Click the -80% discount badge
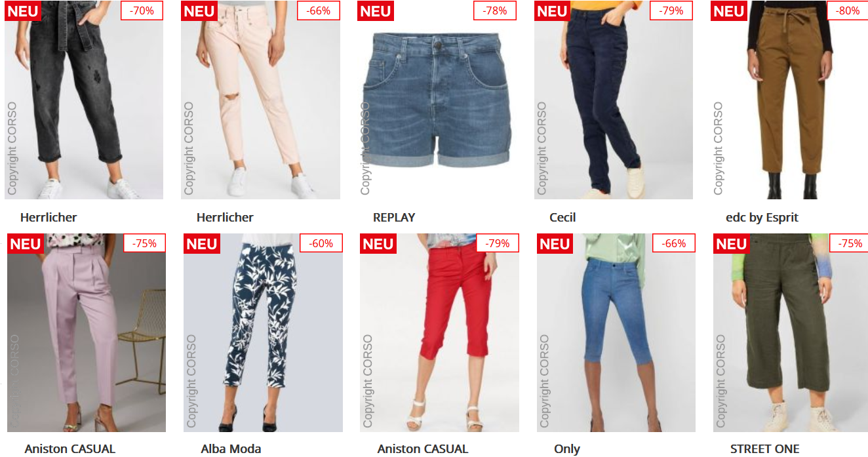 (848, 10)
